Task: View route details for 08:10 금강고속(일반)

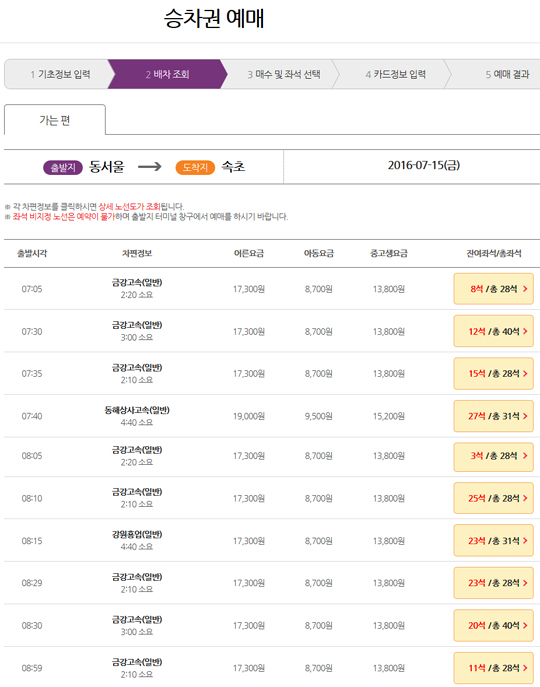Action: point(137,492)
